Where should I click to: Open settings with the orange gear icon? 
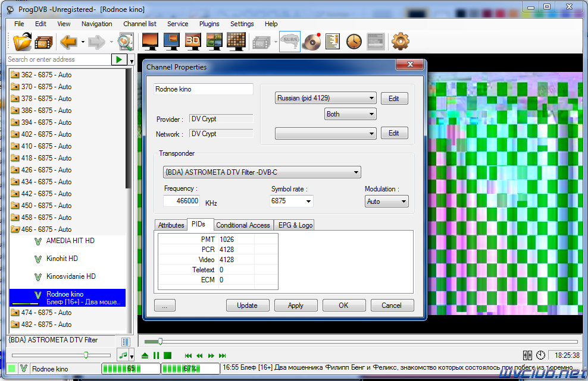click(x=401, y=42)
